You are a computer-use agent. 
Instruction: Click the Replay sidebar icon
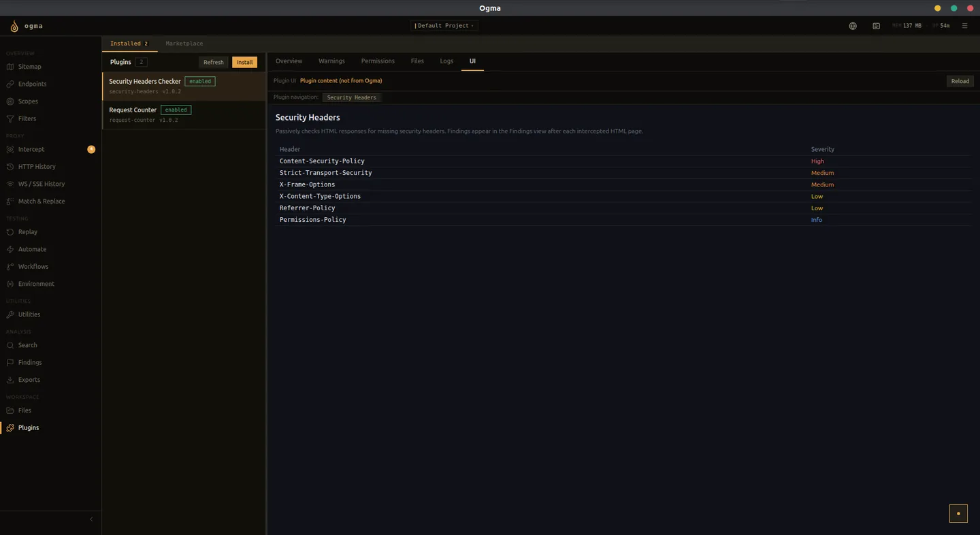10,232
